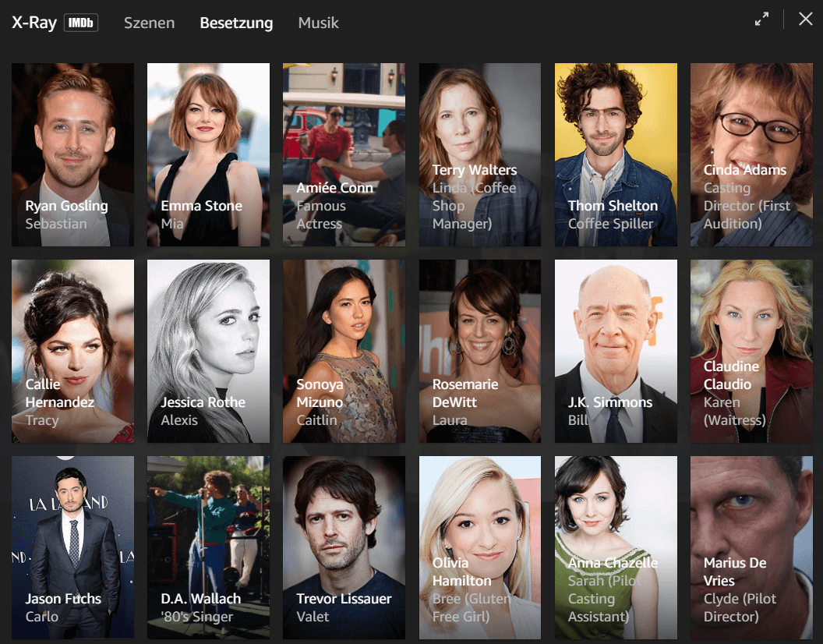
Task: Open Thom Shelton's Coffee Spiller card
Action: 616,155
